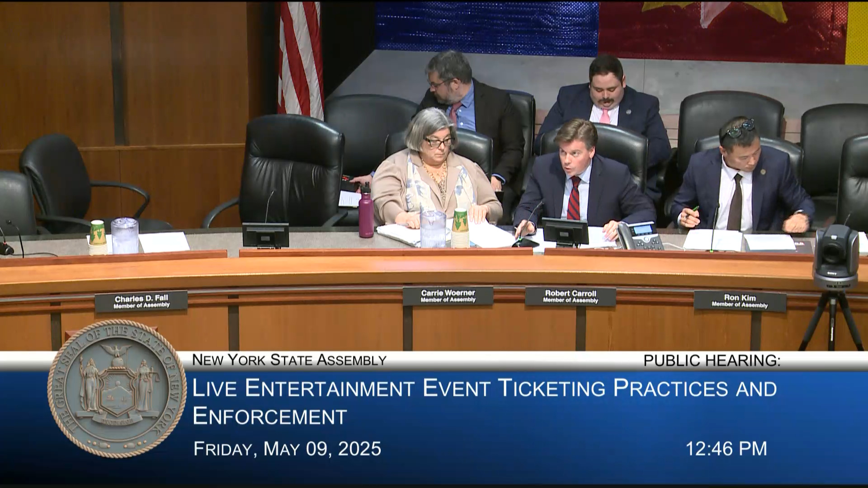Click the Ron Kim nameplate

740,300
